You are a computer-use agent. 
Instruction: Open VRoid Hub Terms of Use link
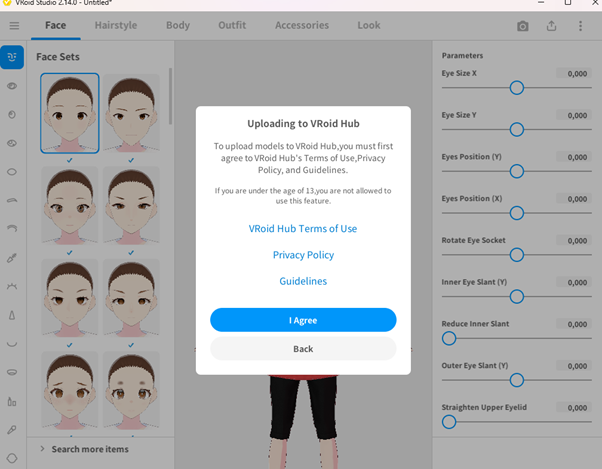point(303,229)
